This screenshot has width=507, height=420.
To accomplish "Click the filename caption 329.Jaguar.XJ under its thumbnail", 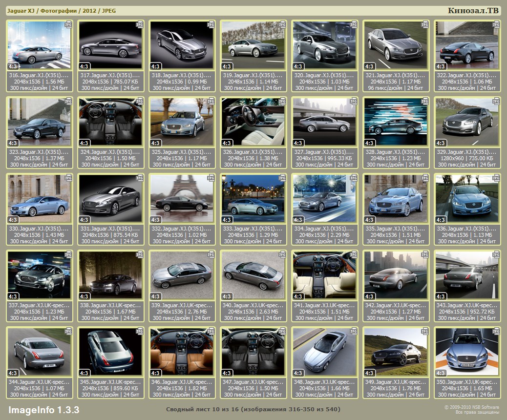I will click(467, 152).
